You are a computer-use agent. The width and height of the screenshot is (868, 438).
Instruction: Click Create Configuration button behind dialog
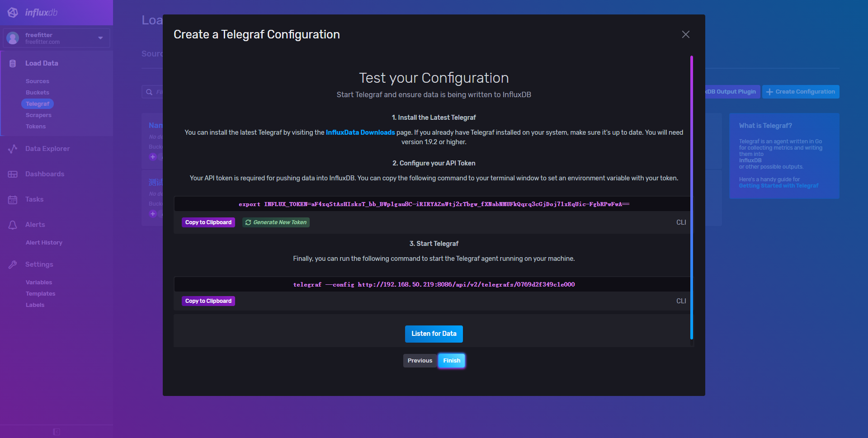click(x=801, y=92)
